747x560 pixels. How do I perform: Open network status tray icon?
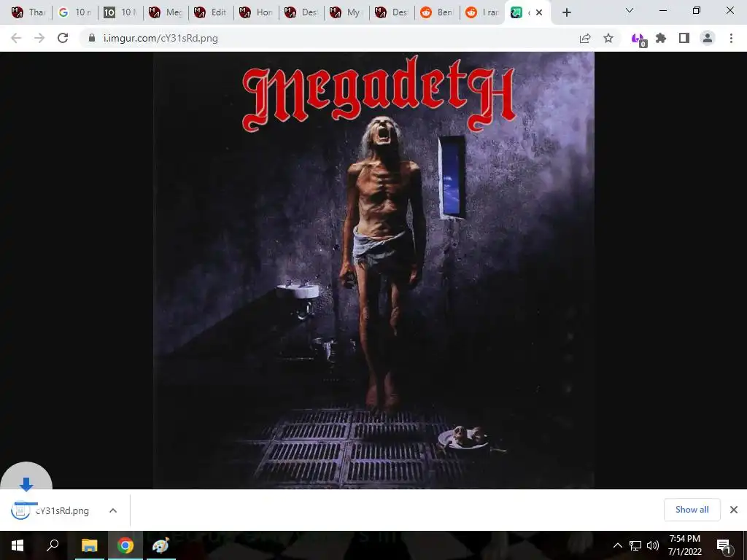pos(635,545)
